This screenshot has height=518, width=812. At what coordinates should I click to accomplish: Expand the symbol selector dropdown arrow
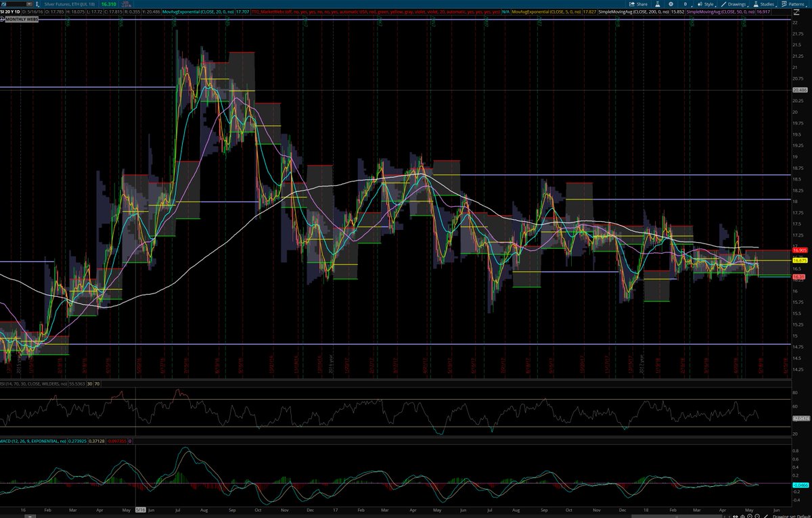tap(30, 4)
